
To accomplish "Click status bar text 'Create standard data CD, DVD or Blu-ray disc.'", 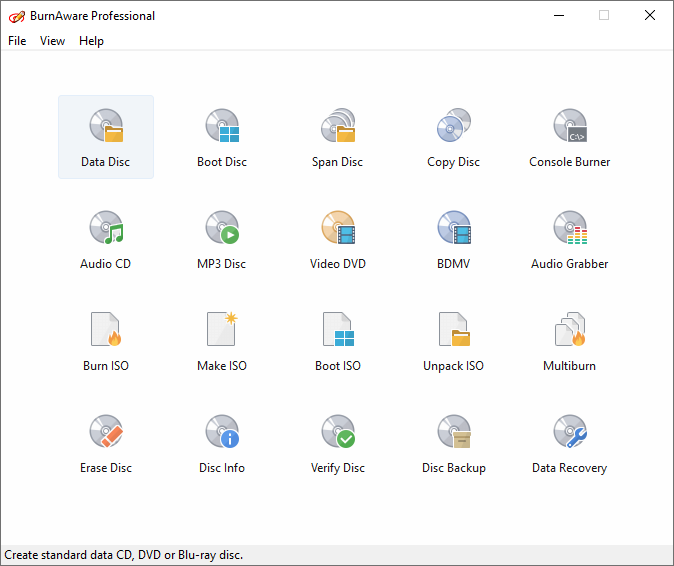I will click(124, 555).
